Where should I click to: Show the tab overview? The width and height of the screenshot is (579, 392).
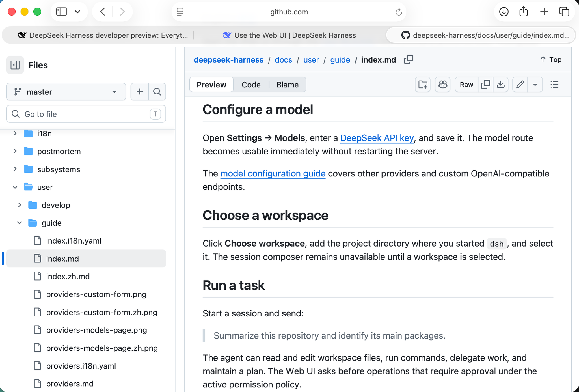[564, 12]
